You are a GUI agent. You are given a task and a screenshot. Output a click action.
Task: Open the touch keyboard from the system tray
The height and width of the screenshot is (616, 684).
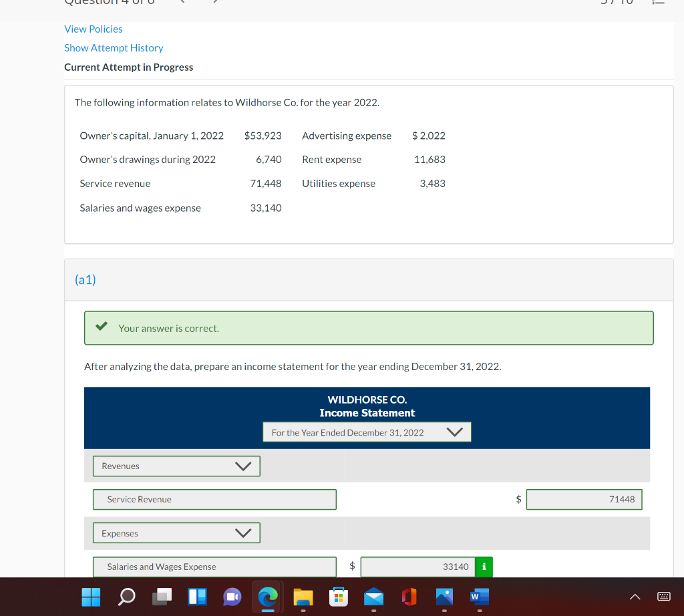click(663, 597)
